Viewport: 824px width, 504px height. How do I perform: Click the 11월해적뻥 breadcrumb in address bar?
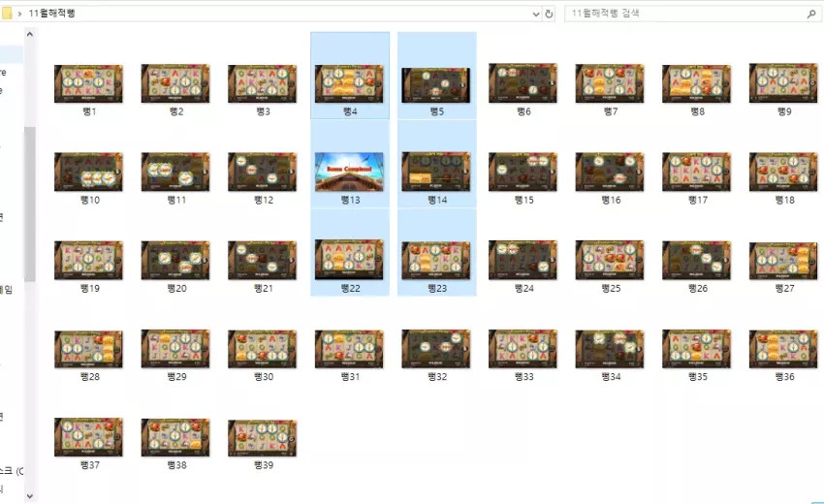point(51,14)
